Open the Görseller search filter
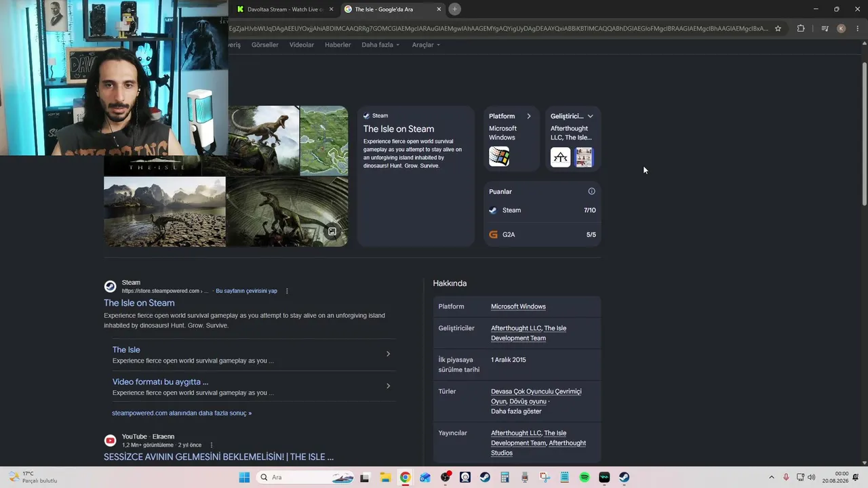This screenshot has width=868, height=488. [265, 45]
